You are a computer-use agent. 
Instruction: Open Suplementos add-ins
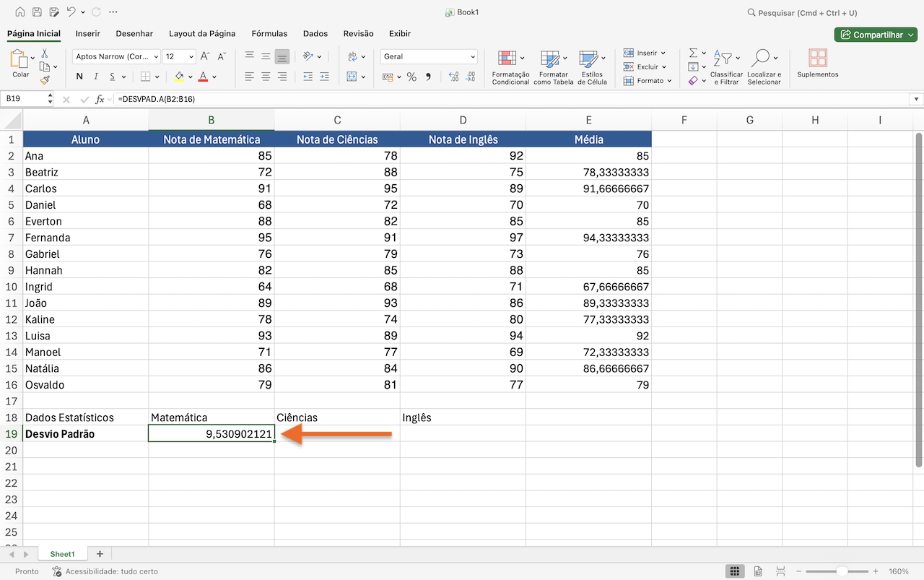818,64
